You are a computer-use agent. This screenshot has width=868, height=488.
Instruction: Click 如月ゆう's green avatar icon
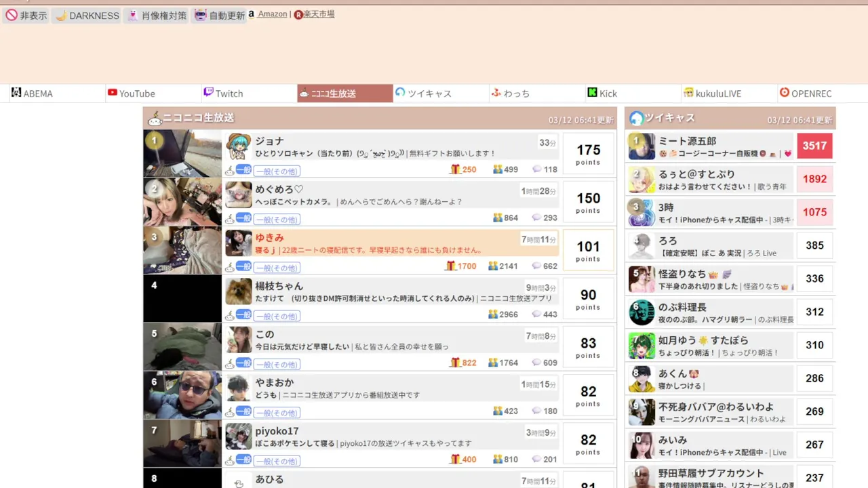(x=642, y=346)
